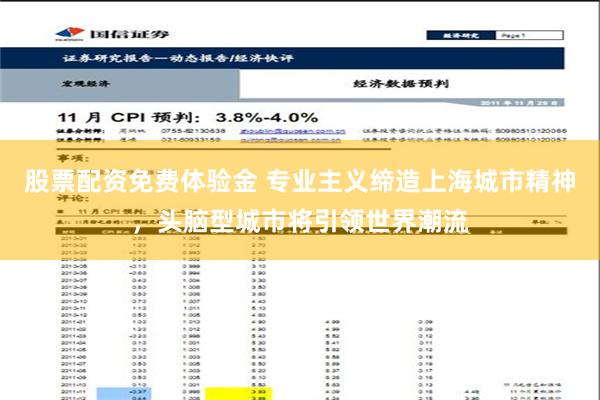
Task: Click the Page 1 box in header
Action: [529, 36]
